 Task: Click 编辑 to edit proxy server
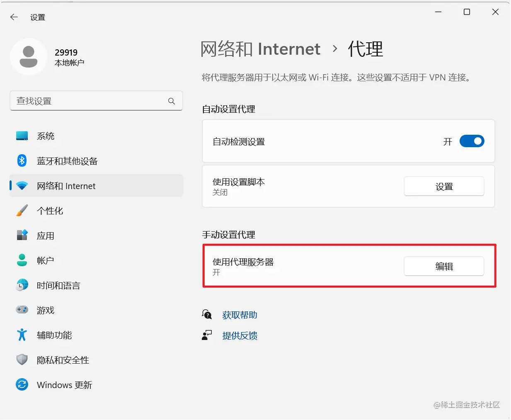click(x=443, y=266)
